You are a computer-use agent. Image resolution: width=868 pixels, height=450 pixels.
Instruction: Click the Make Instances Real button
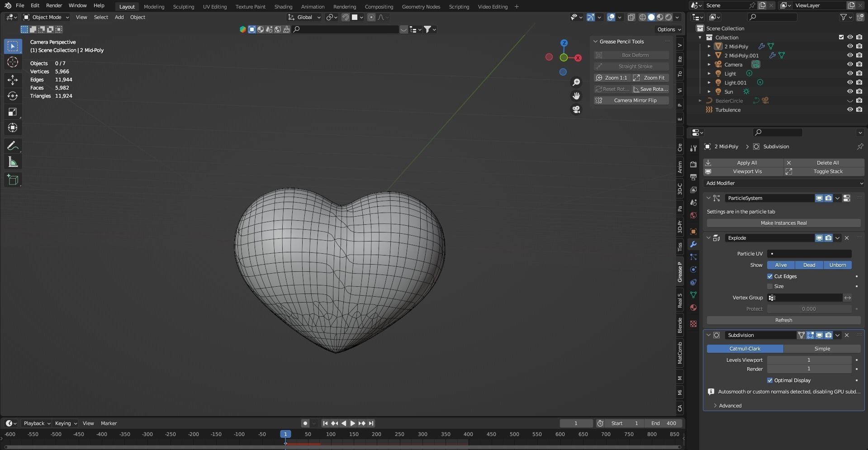point(783,223)
